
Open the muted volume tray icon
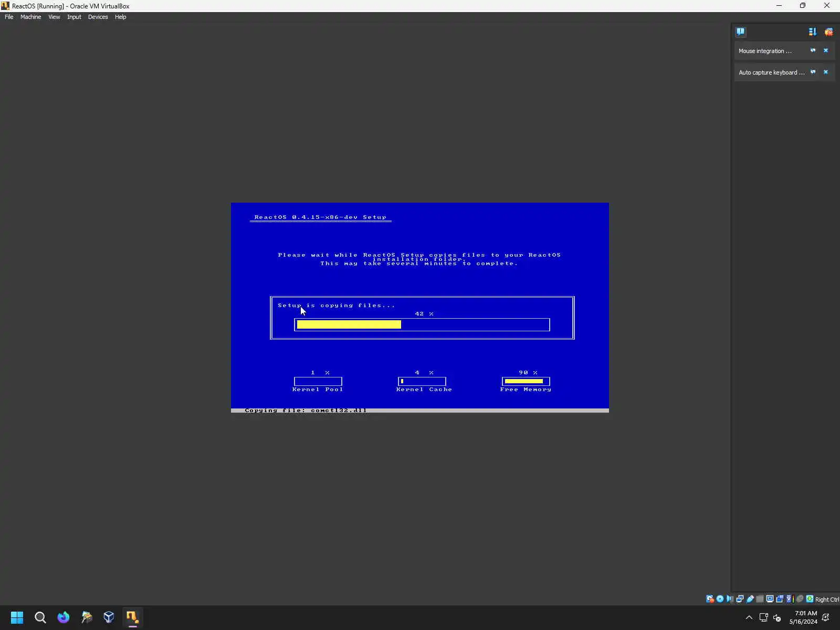(x=777, y=617)
